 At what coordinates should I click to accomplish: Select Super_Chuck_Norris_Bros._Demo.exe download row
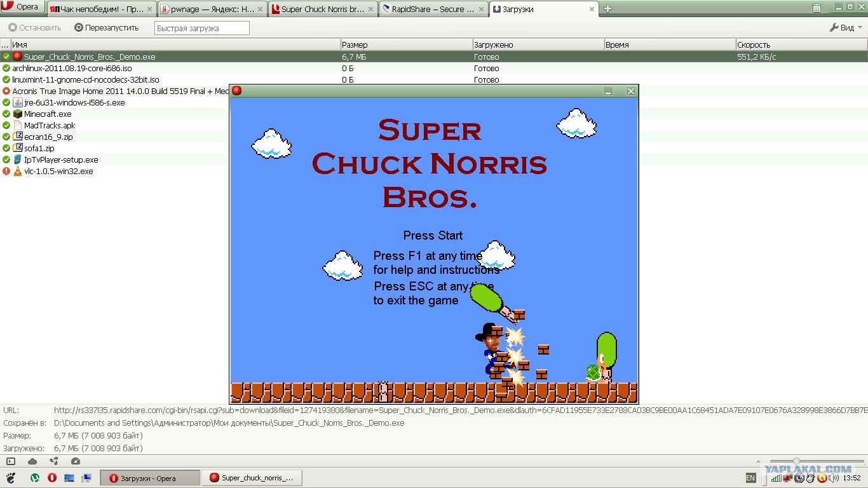pos(434,57)
